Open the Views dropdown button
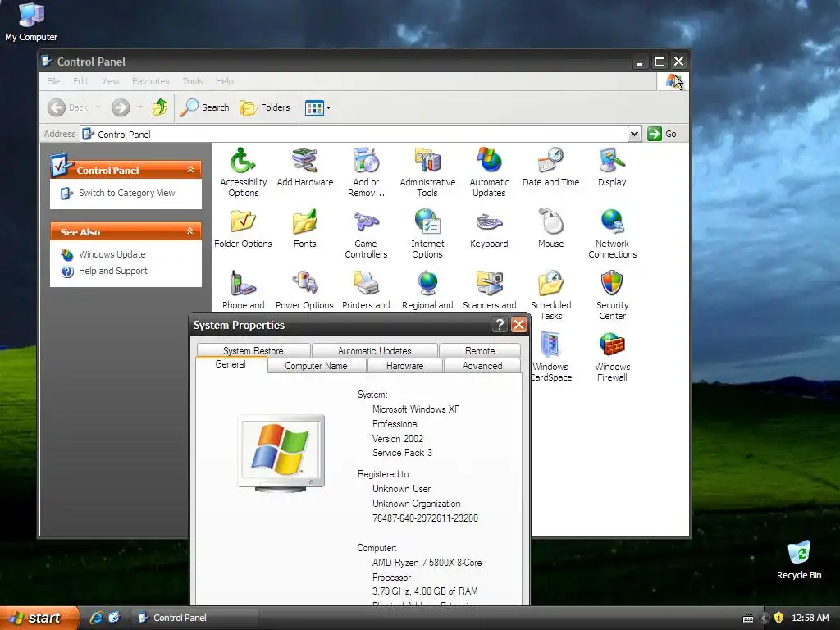The height and width of the screenshot is (630, 840). [x=317, y=107]
